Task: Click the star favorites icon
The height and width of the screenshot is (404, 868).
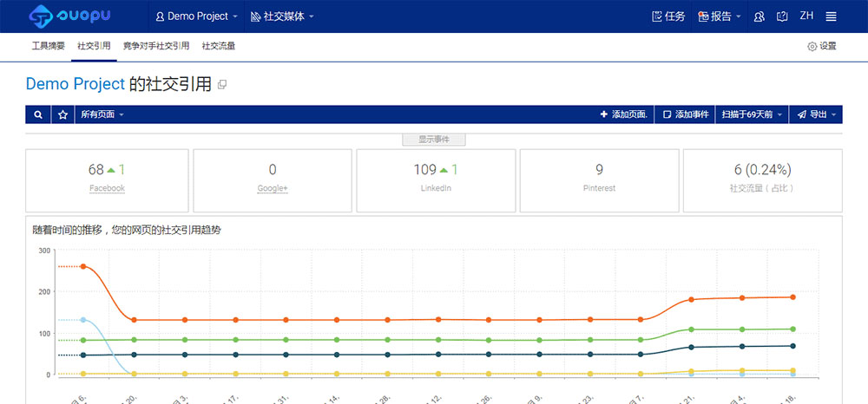Action: (62, 114)
